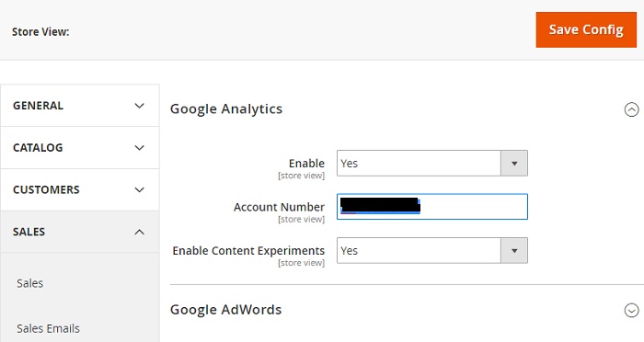Click the Save Config button
Screen dimensions: 644x342
tap(586, 29)
